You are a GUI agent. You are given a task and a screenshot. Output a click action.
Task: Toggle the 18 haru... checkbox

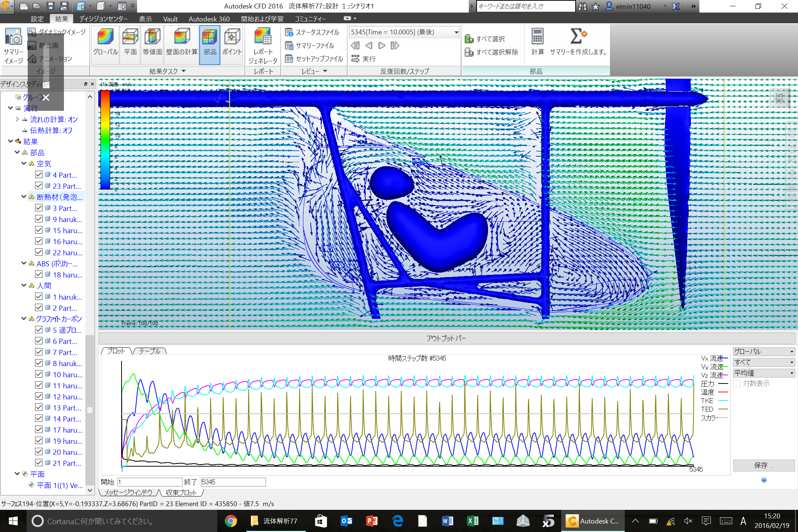click(39, 274)
